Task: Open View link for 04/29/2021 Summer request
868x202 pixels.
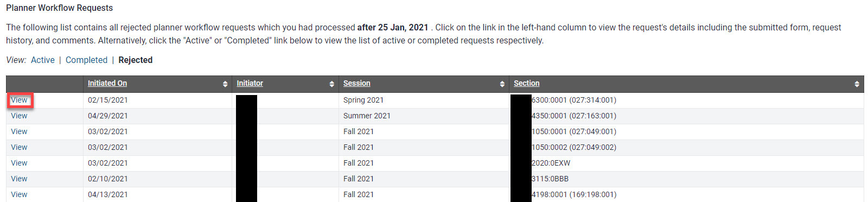Action: pyautogui.click(x=19, y=116)
